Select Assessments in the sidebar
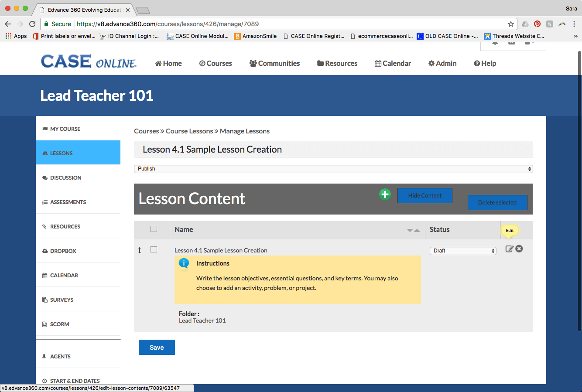This screenshot has height=392, width=582. pyautogui.click(x=68, y=202)
